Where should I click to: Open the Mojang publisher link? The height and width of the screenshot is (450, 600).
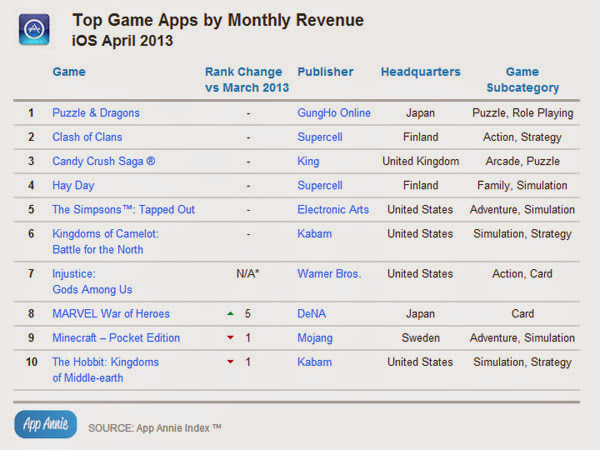click(315, 338)
